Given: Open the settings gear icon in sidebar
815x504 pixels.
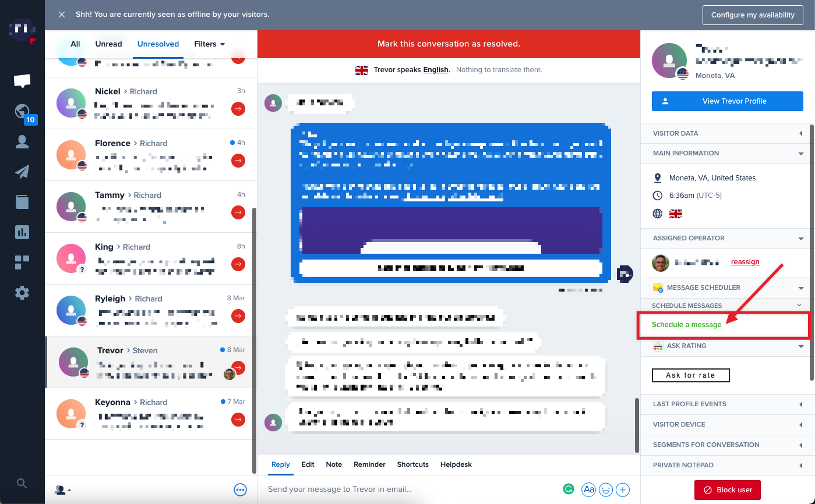Looking at the screenshot, I should click(22, 293).
